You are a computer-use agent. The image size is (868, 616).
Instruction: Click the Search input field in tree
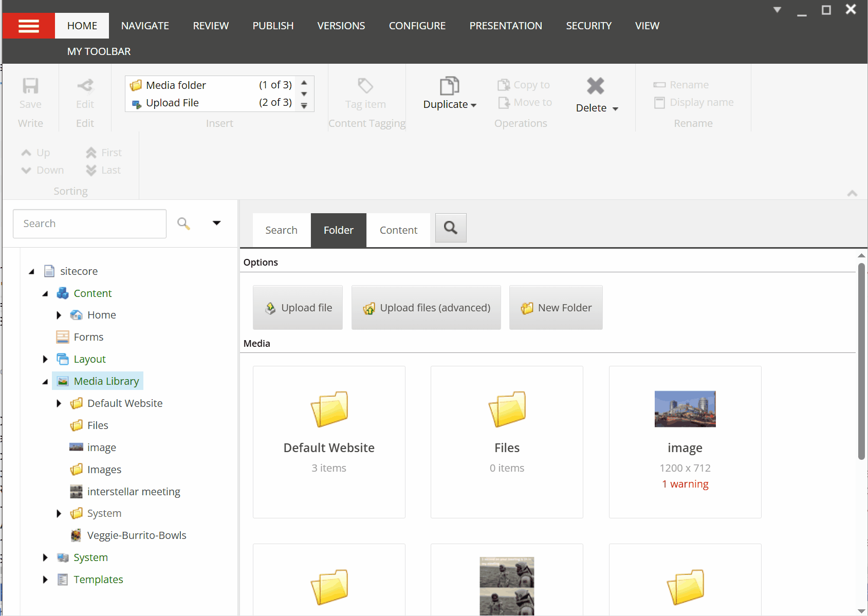coord(89,223)
